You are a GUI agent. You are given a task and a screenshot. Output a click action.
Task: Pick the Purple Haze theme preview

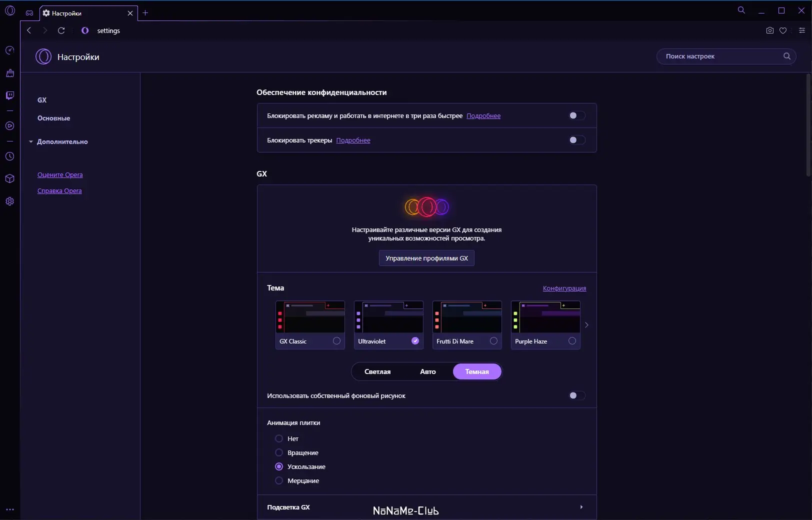tap(545, 317)
